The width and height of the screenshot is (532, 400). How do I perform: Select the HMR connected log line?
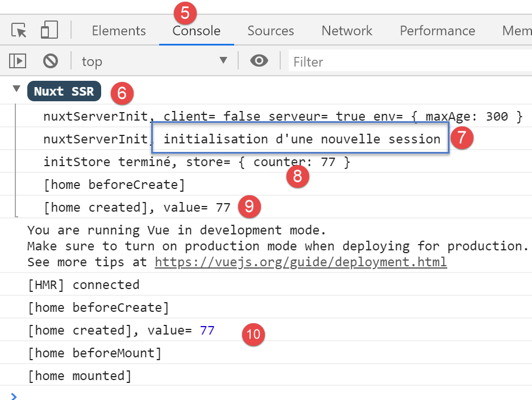coord(83,284)
